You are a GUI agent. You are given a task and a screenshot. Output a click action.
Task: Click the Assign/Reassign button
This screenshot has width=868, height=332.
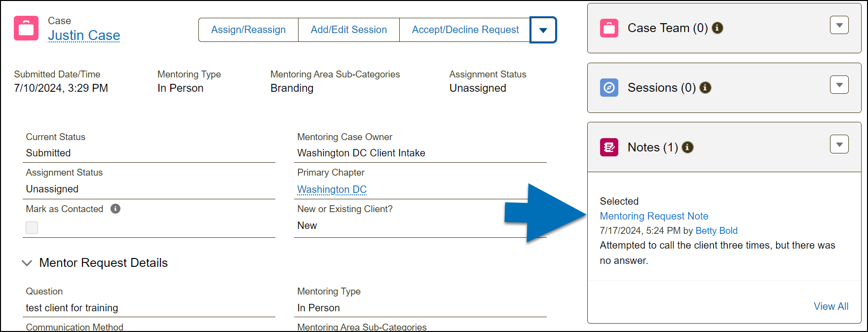tap(248, 30)
